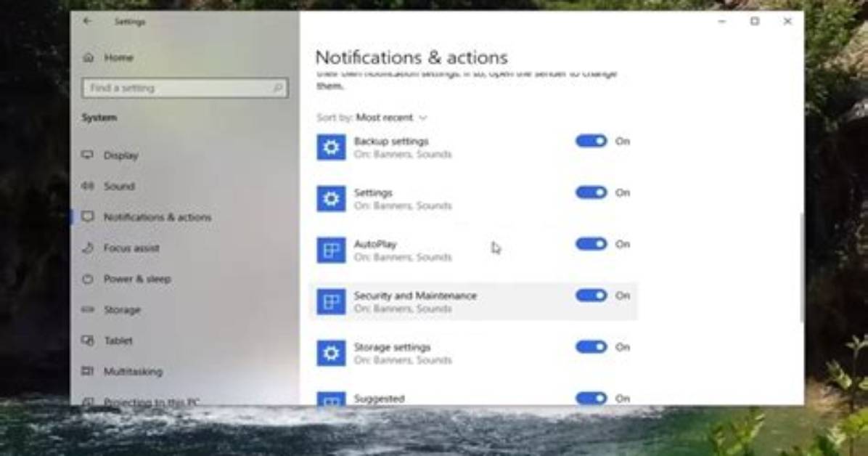This screenshot has width=868, height=456.
Task: Go to Tablet settings
Action: (118, 341)
